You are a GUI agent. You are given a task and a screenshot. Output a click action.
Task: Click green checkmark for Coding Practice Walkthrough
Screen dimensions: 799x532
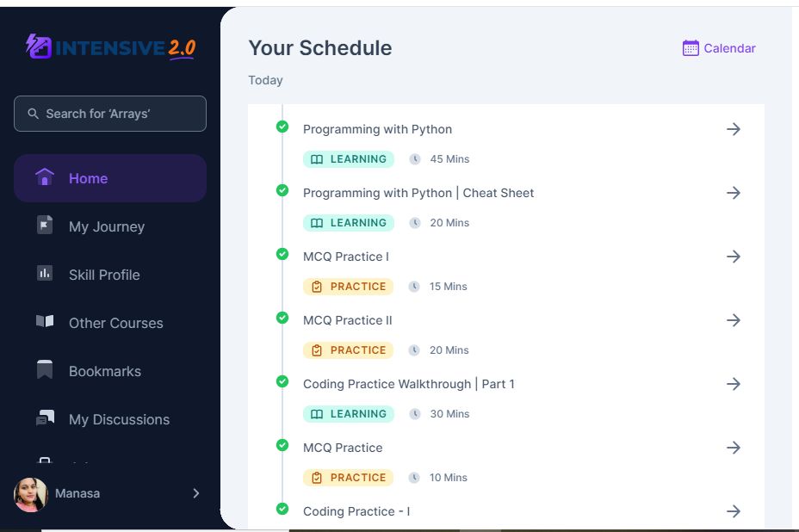282,381
